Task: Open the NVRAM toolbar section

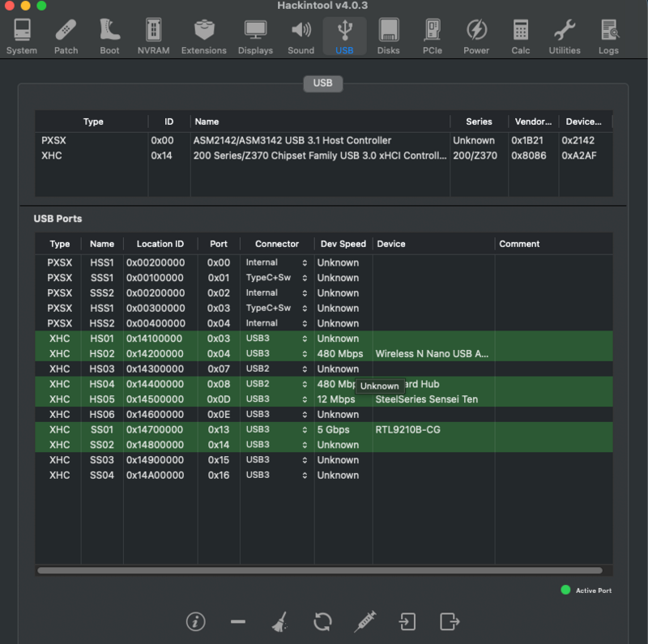Action: click(x=152, y=36)
